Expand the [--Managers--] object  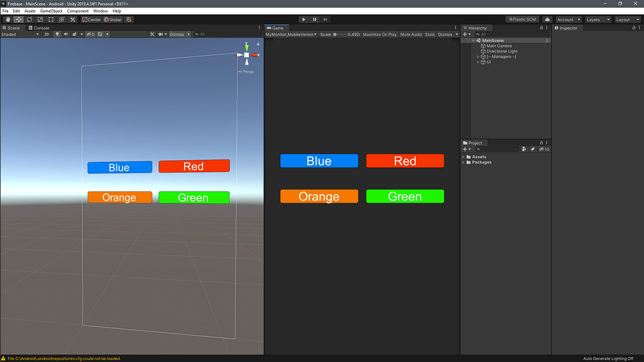(x=479, y=57)
